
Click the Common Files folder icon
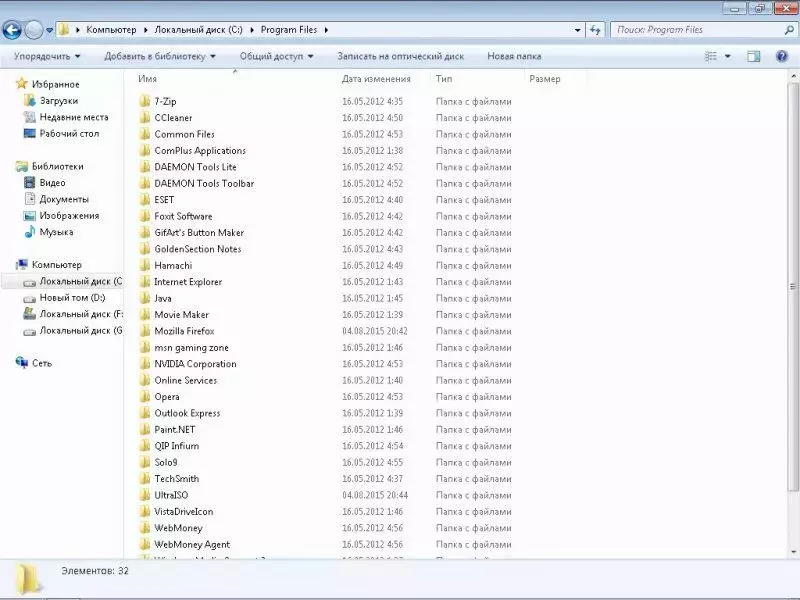pyautogui.click(x=145, y=134)
